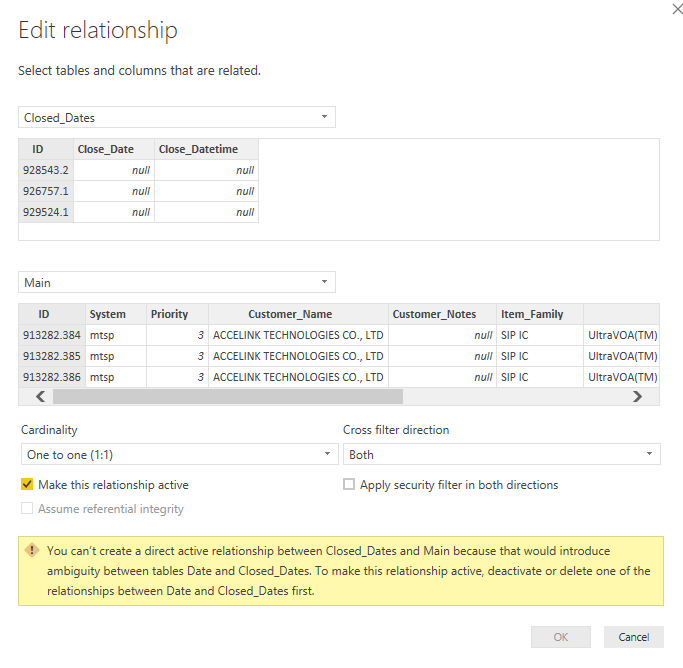
Task: Click the cell 929524.1
Action: click(46, 212)
